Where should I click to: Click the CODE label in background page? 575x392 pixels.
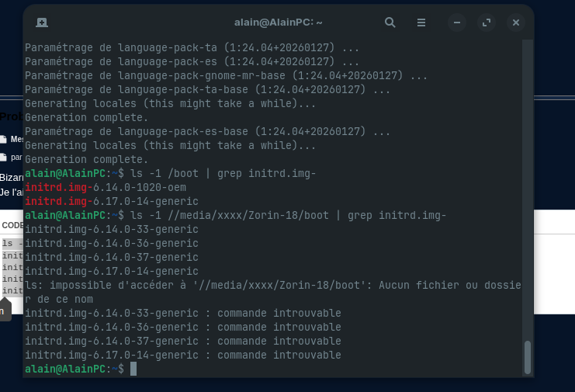coord(12,225)
